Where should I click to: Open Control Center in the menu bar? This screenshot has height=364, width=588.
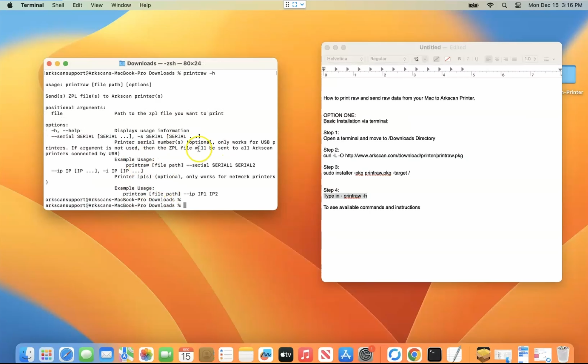coord(518,5)
